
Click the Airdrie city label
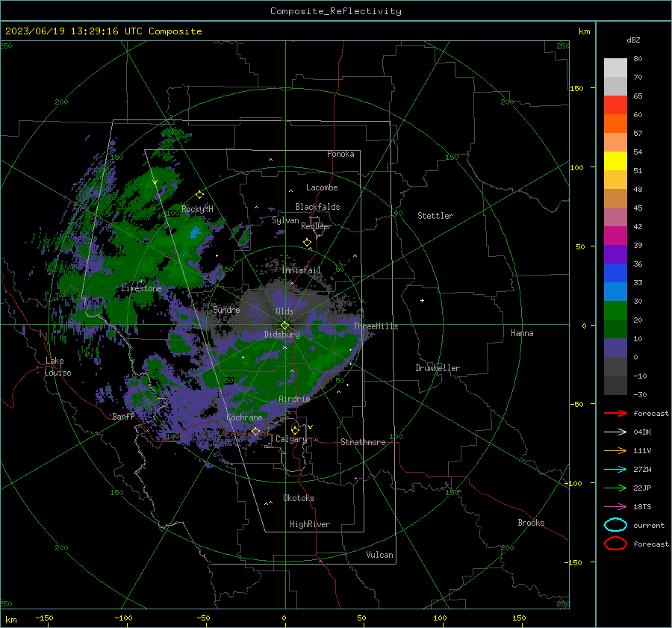pos(294,399)
